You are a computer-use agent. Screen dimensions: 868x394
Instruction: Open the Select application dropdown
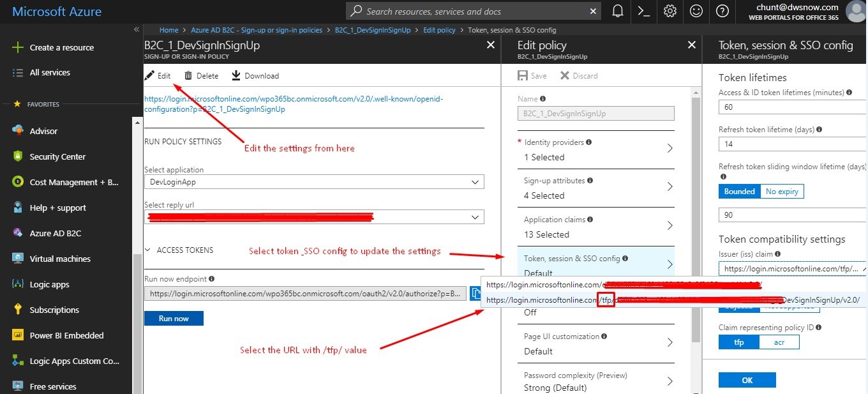314,182
